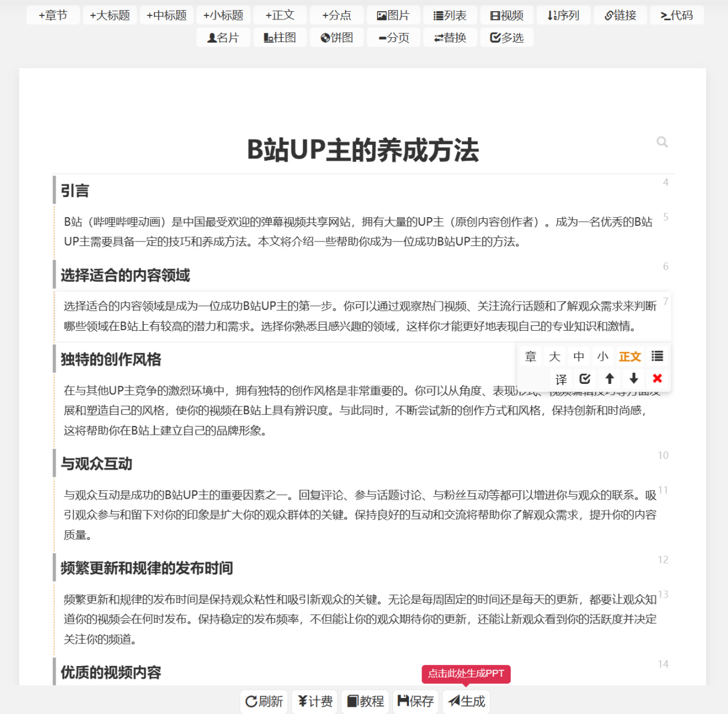Click the document title B站UP主的养成方法
This screenshot has width=728, height=714.
coord(363,150)
